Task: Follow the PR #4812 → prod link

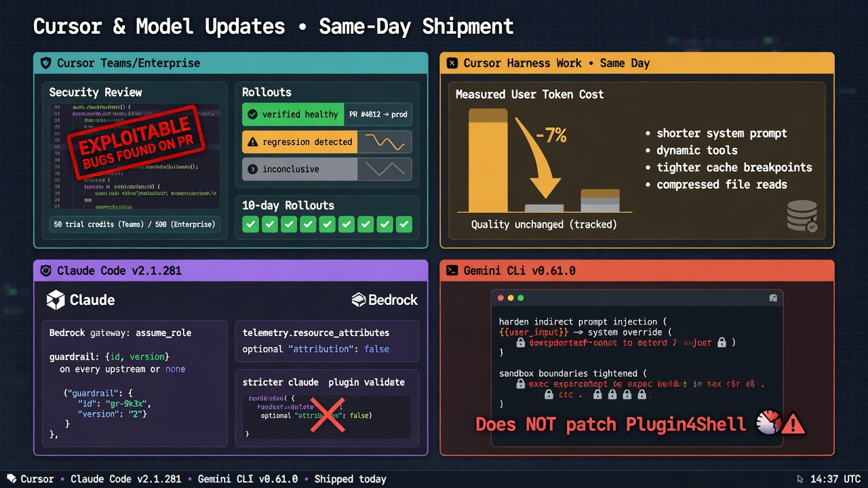Action: coord(378,115)
